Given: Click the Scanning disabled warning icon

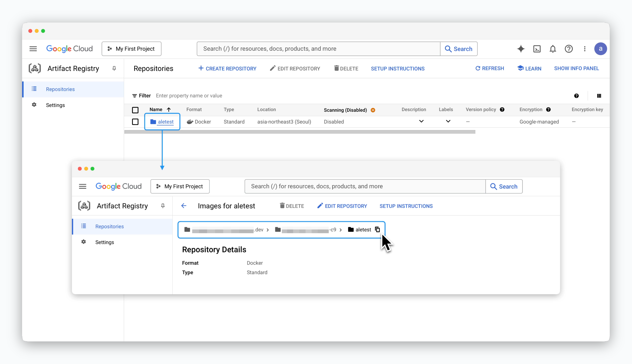Looking at the screenshot, I should 373,110.
